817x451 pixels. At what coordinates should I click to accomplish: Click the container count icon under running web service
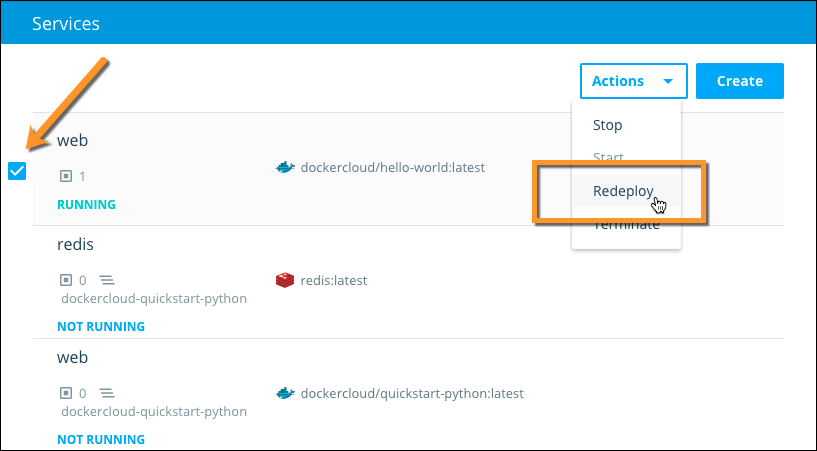[66, 176]
